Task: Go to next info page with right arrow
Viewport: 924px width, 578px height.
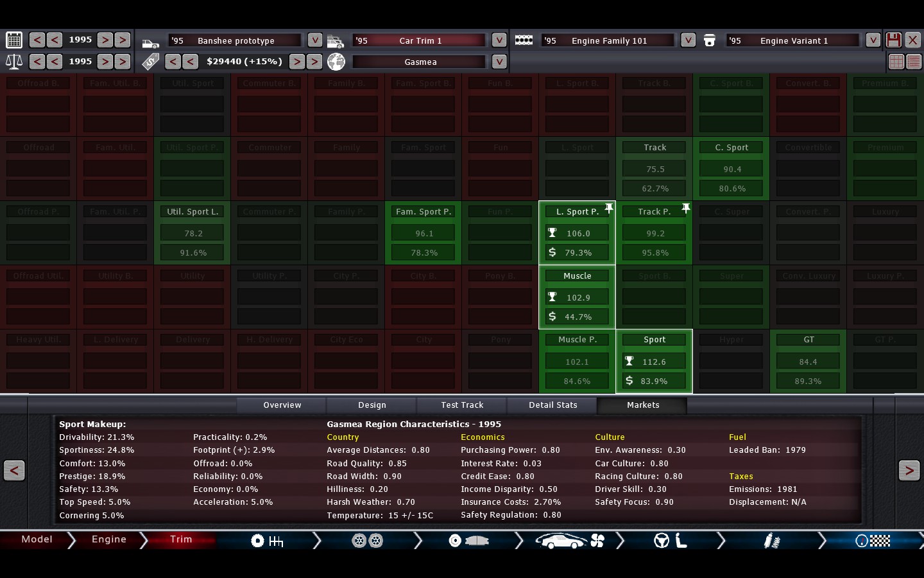Action: 909,471
